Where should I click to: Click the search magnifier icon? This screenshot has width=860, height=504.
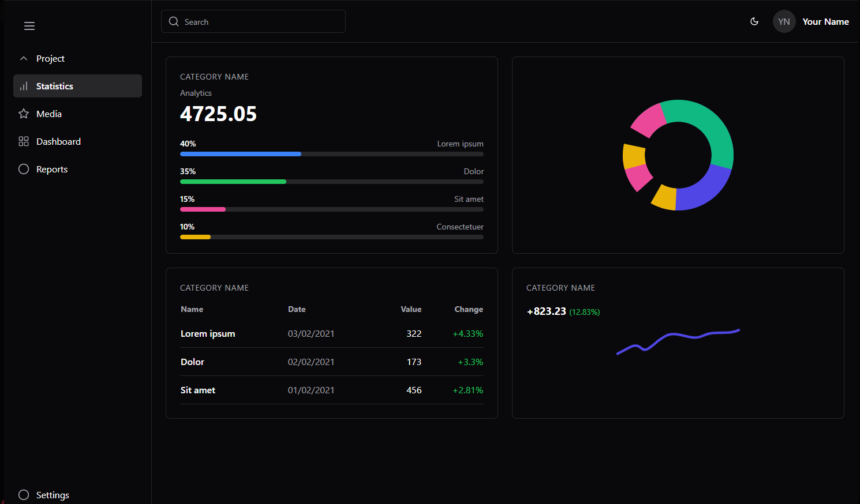(174, 21)
